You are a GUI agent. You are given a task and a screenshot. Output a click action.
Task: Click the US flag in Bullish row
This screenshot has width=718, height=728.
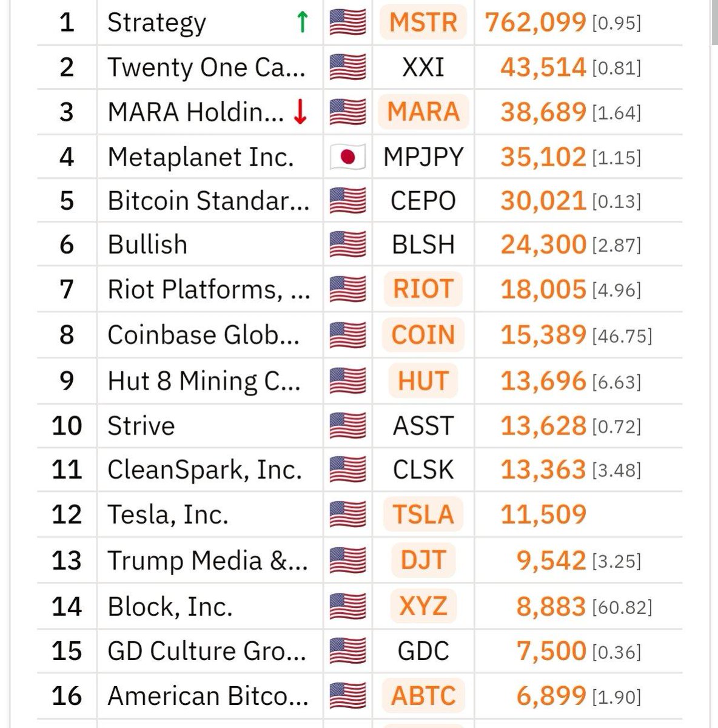pyautogui.click(x=347, y=245)
